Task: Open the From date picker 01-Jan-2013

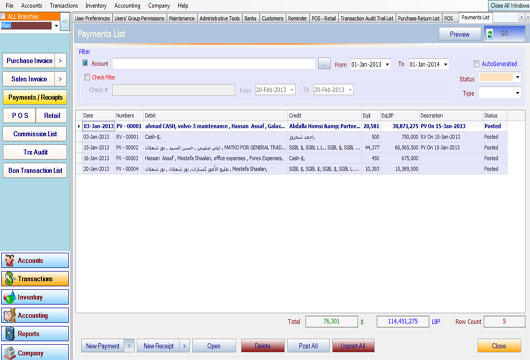Action: coord(387,64)
